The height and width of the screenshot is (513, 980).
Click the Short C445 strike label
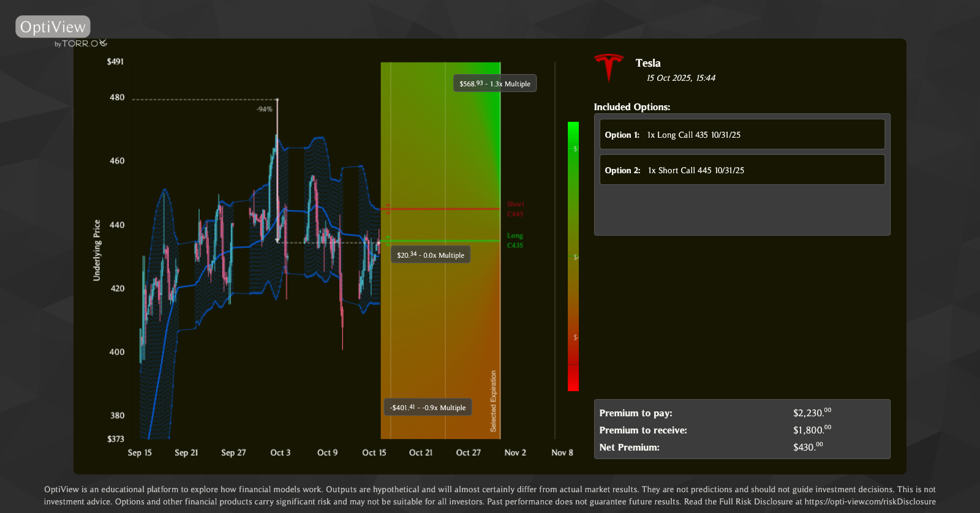(x=515, y=209)
